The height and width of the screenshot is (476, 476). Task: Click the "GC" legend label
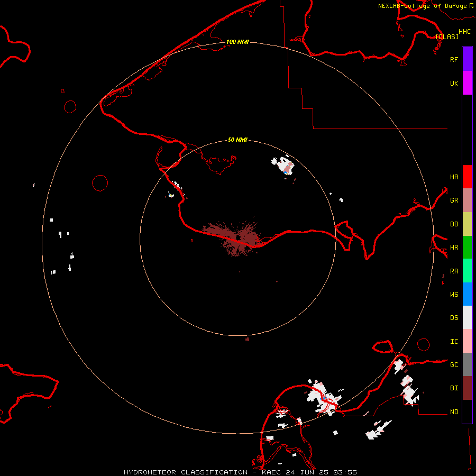(454, 364)
